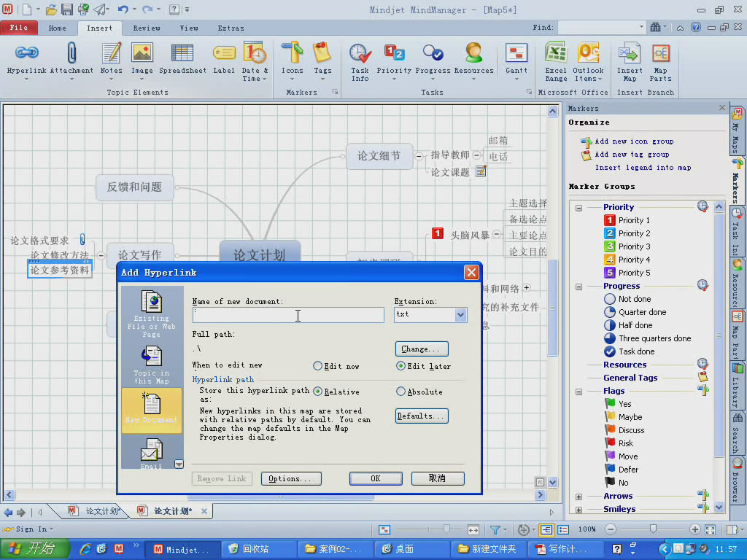Screen dimensions: 747x560
Task: Switch to the Extras ribbon tab
Action: point(231,28)
